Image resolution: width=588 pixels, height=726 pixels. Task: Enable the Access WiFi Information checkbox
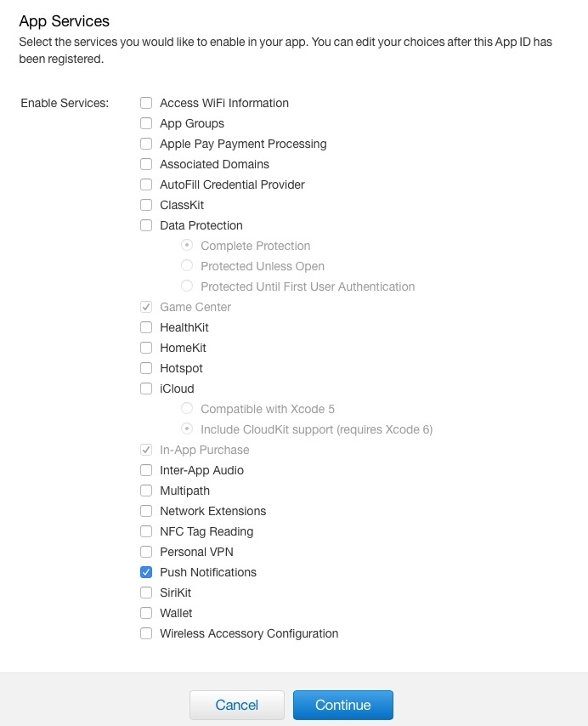pyautogui.click(x=146, y=103)
